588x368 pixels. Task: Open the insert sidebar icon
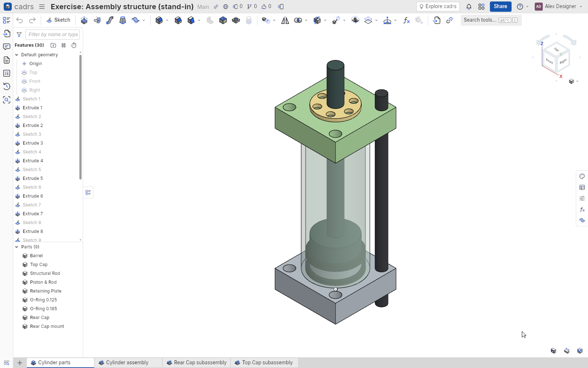(7, 33)
